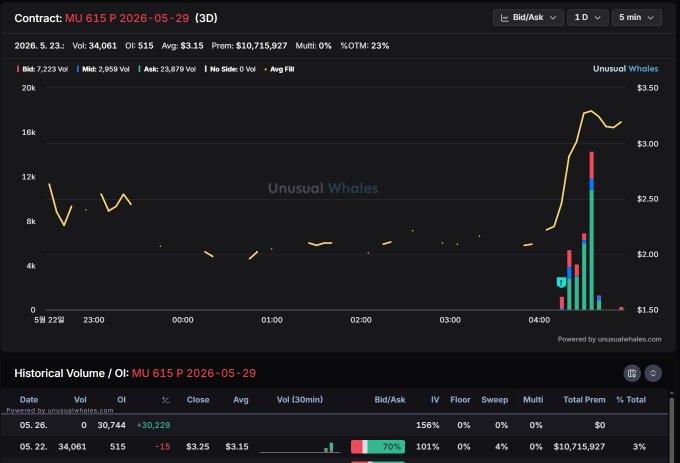This screenshot has height=463, width=680.
Task: Sort the table by OI column
Action: pyautogui.click(x=121, y=400)
